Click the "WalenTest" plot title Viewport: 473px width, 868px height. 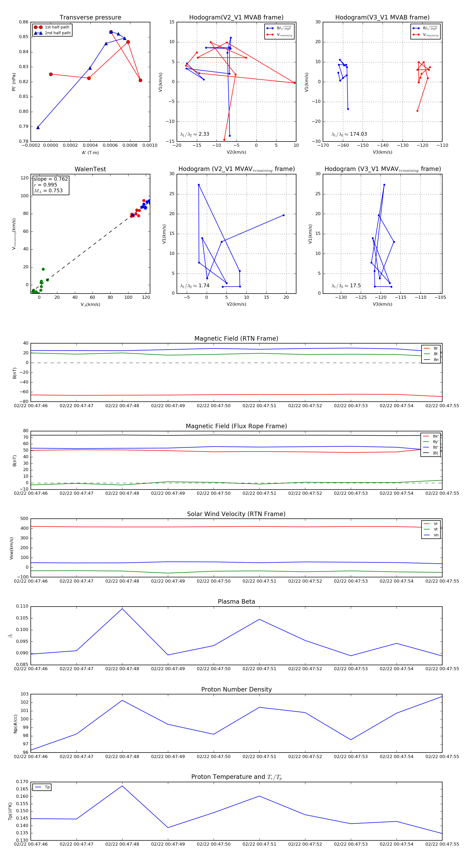pyautogui.click(x=90, y=169)
